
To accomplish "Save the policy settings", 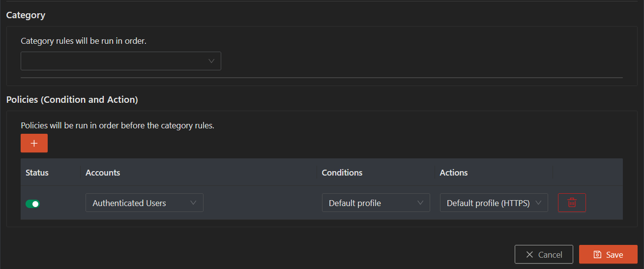I will pos(608,254).
